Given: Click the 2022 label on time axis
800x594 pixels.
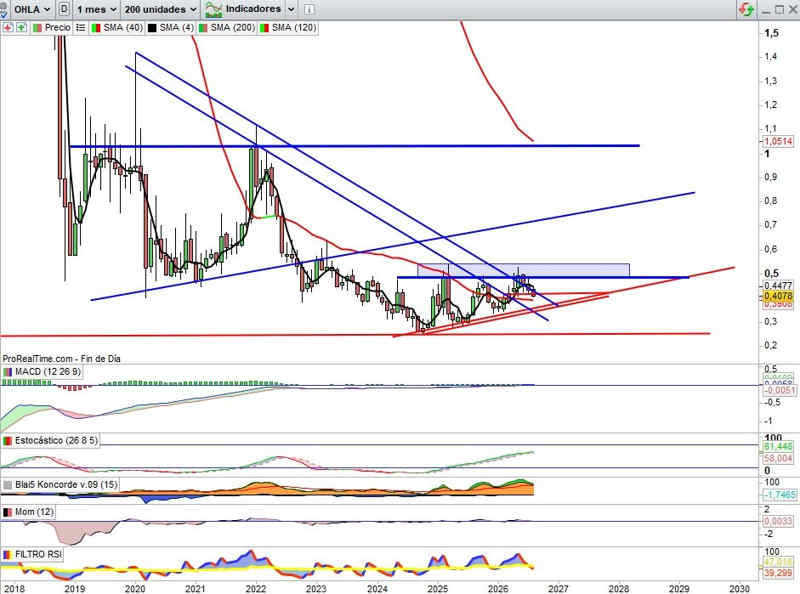Looking at the screenshot, I should [x=256, y=589].
